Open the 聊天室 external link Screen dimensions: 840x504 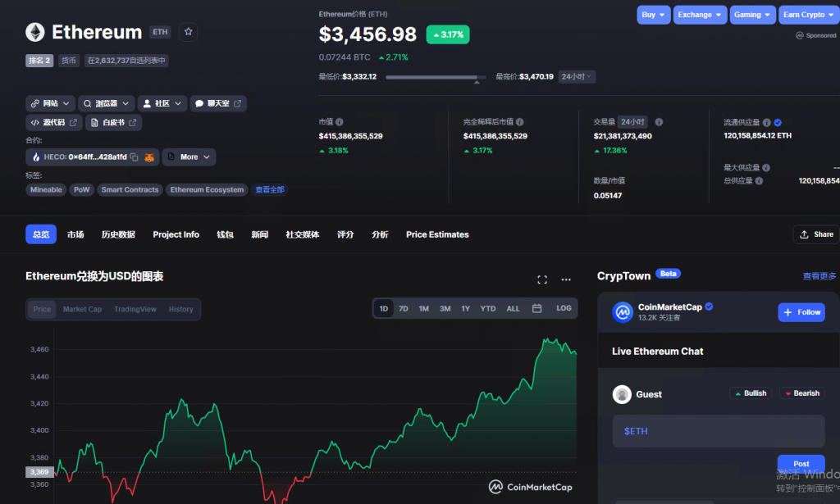coord(218,103)
